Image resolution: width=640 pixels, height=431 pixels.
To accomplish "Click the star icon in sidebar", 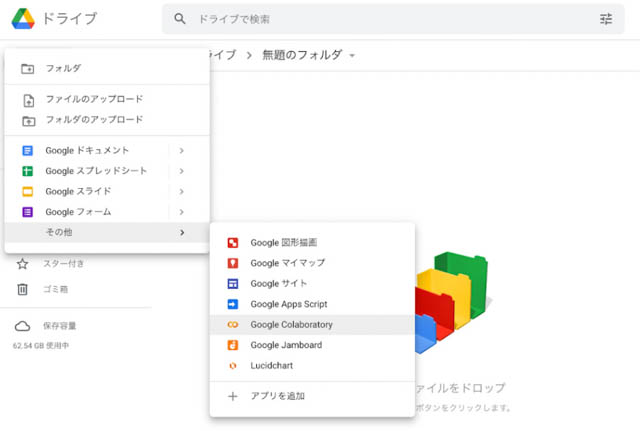I will (x=22, y=264).
